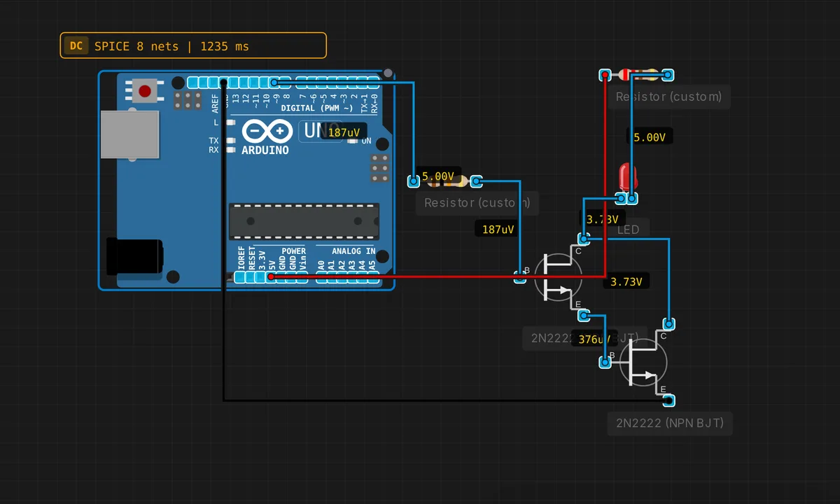Select the top resistor body
The width and height of the screenshot is (840, 504).
(637, 75)
